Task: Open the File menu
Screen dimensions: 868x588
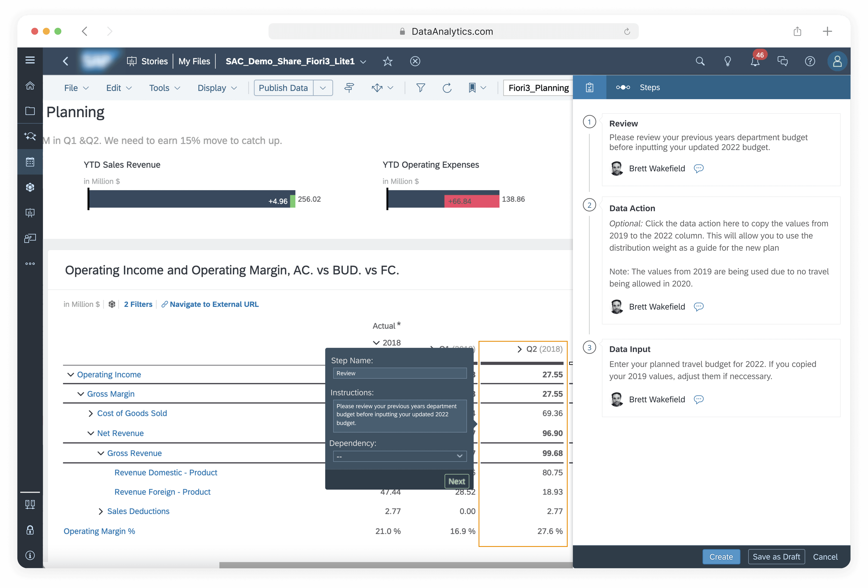Action: click(76, 88)
